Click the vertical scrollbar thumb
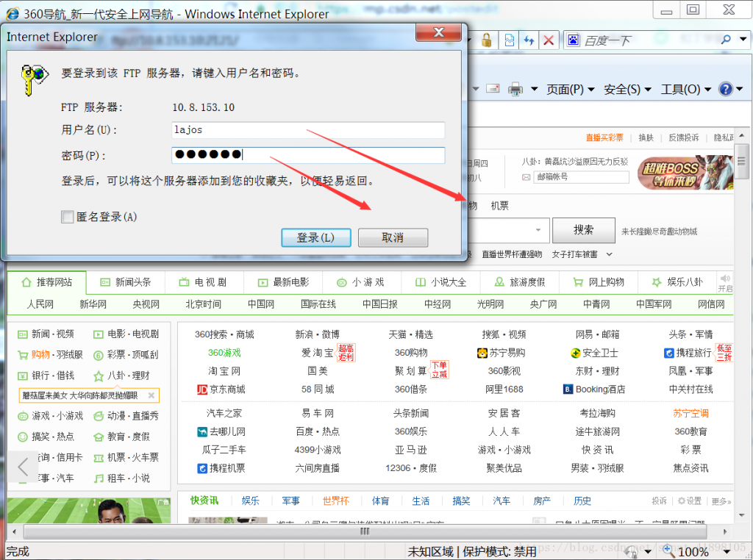 (x=741, y=161)
